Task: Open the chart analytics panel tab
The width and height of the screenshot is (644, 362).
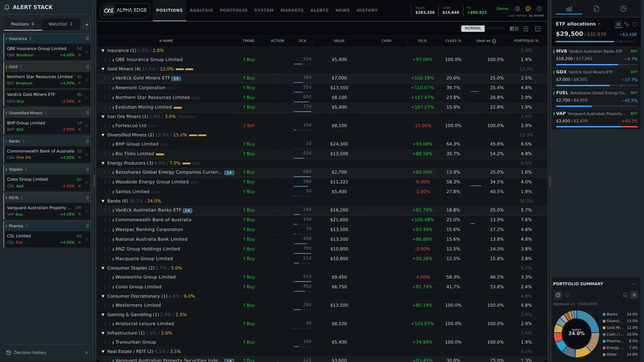Action: (x=569, y=9)
